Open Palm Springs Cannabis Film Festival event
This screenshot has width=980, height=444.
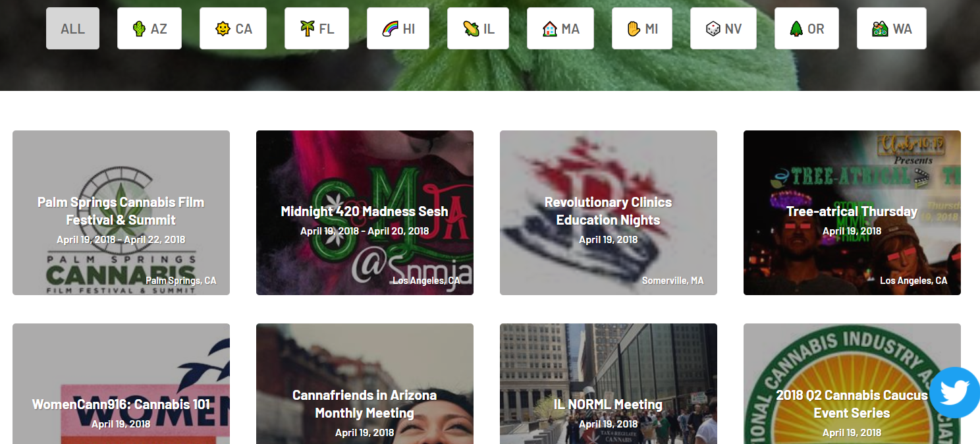121,213
